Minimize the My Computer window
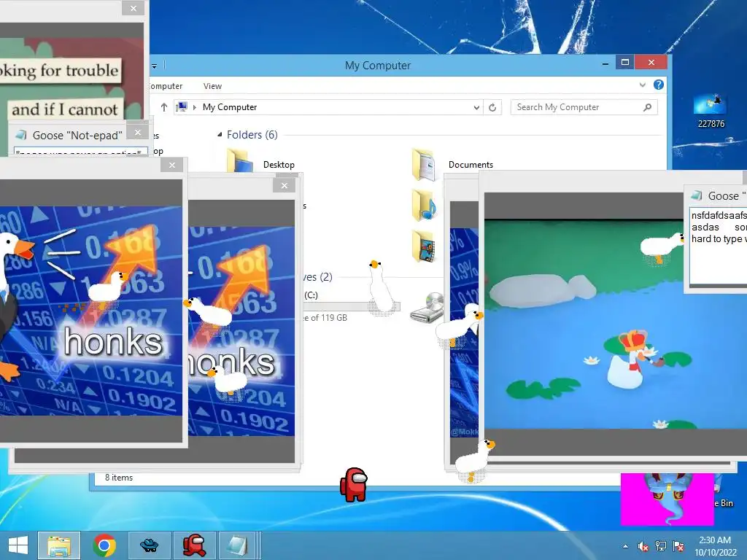 point(605,63)
